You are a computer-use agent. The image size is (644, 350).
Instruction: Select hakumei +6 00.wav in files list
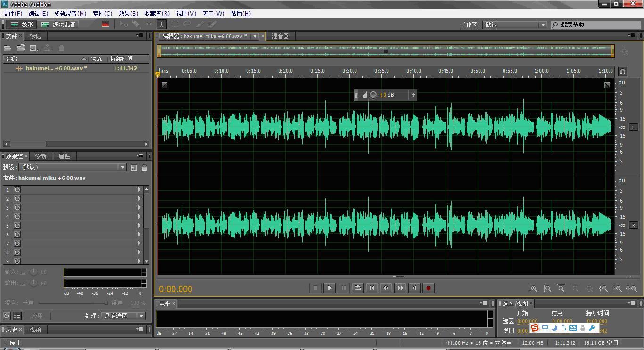click(x=76, y=68)
